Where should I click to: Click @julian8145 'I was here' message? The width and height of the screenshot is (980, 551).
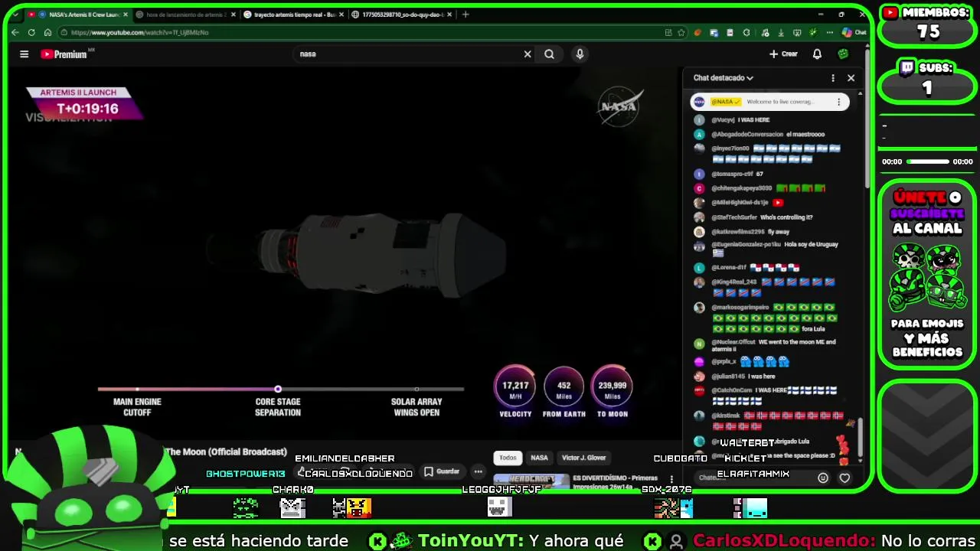tap(735, 377)
